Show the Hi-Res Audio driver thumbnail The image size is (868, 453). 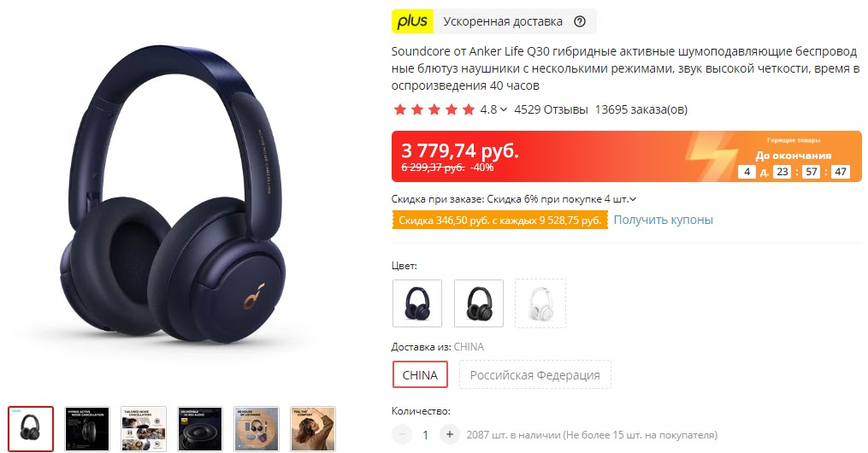[200, 429]
